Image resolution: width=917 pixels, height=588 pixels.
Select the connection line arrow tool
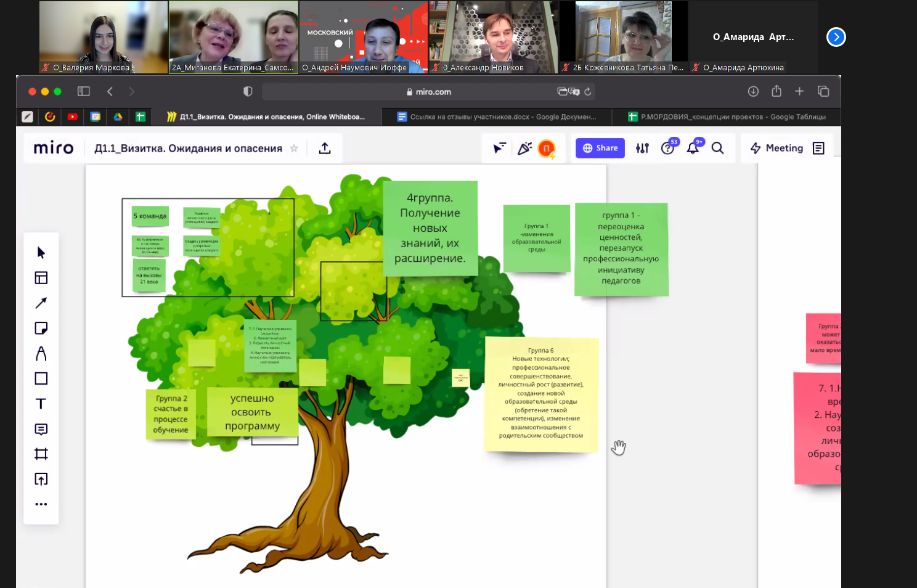(41, 303)
